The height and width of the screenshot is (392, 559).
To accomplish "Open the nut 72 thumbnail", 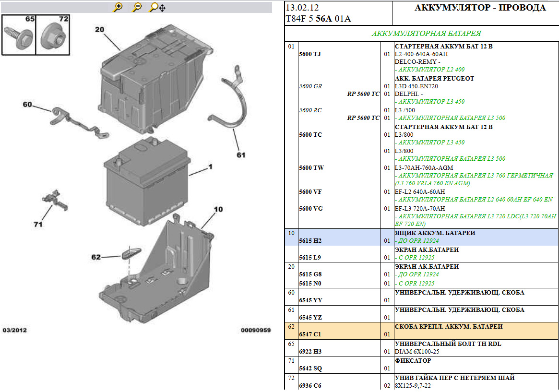I will click(x=53, y=35).
